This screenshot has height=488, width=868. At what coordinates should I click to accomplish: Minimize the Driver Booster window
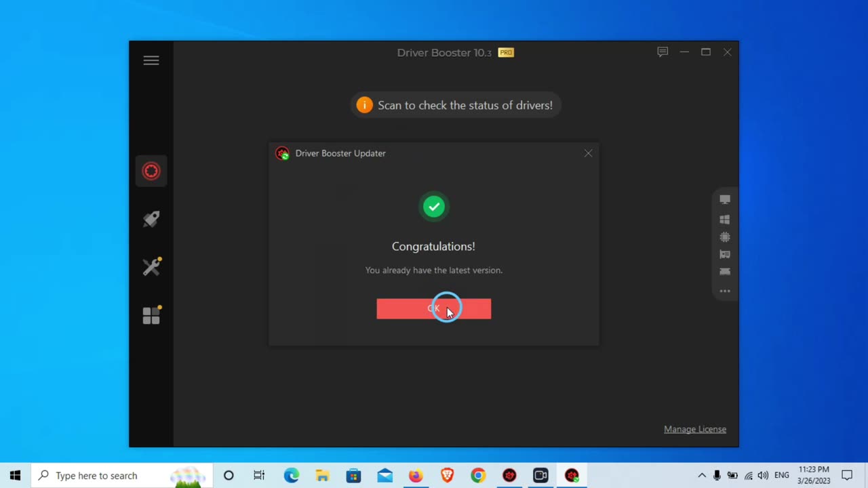click(684, 52)
